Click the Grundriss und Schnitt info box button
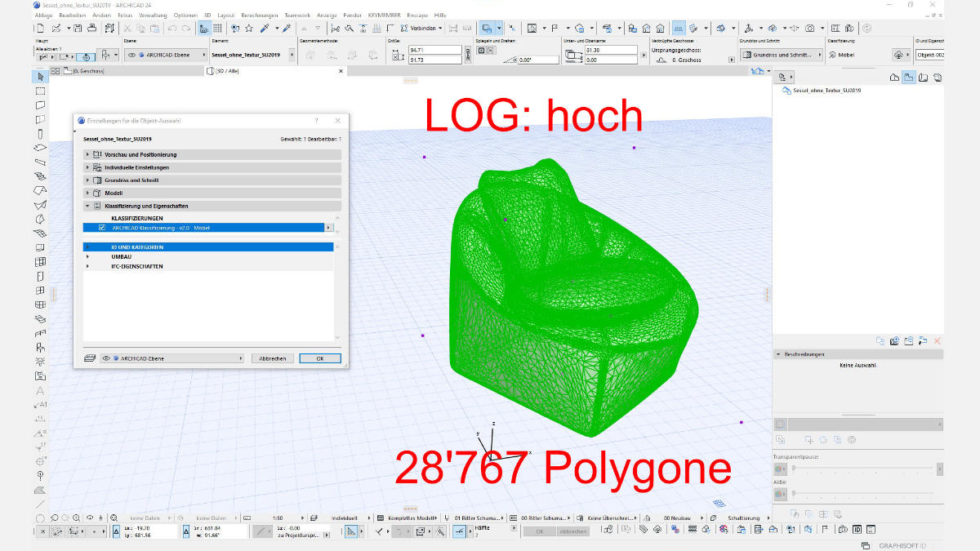The width and height of the screenshot is (980, 551). coord(782,55)
